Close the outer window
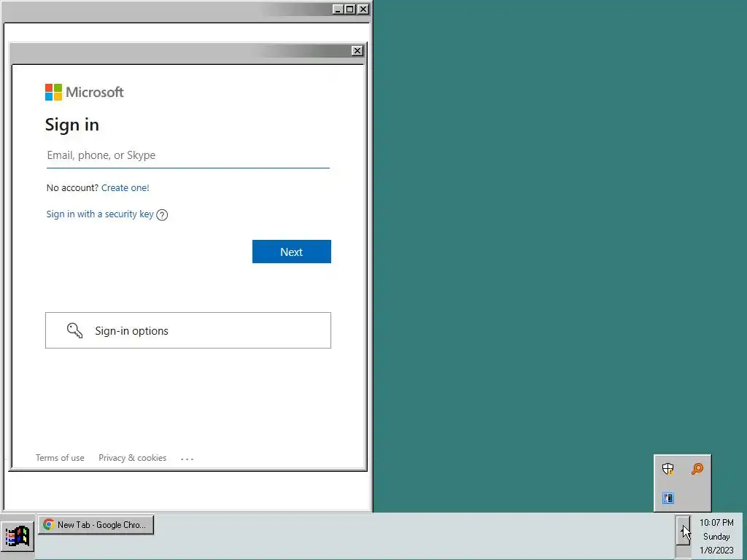The height and width of the screenshot is (560, 747). click(363, 9)
